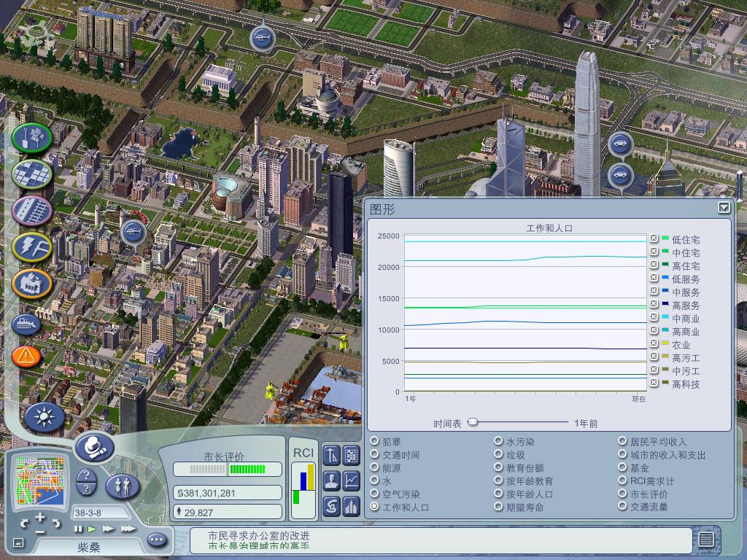Select the 空气污染 graph radio button
Screen dimensions: 747x560
pos(374,494)
